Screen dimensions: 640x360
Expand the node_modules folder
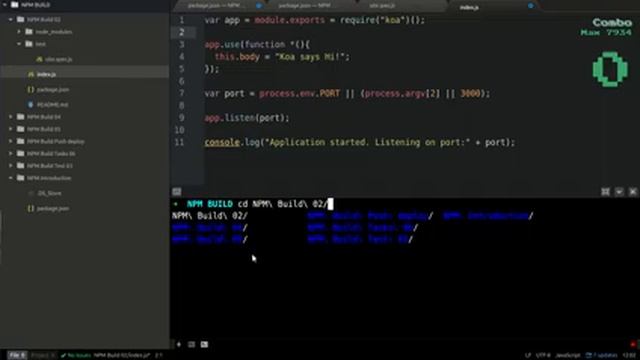[x=19, y=31]
